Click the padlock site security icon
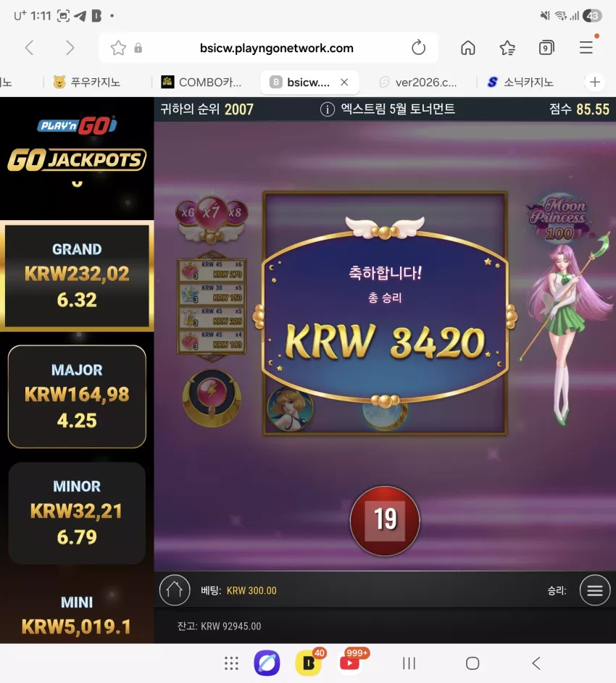The height and width of the screenshot is (683, 616). point(138,48)
